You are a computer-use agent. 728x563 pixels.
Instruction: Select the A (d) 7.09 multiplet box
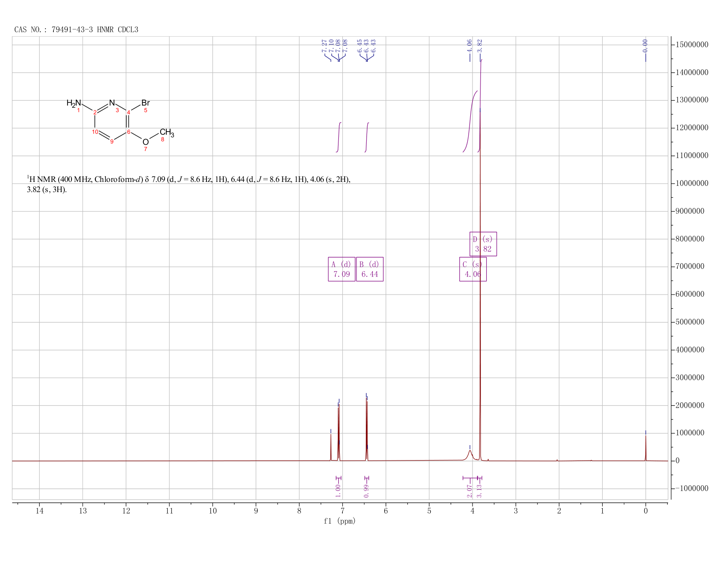tap(342, 269)
